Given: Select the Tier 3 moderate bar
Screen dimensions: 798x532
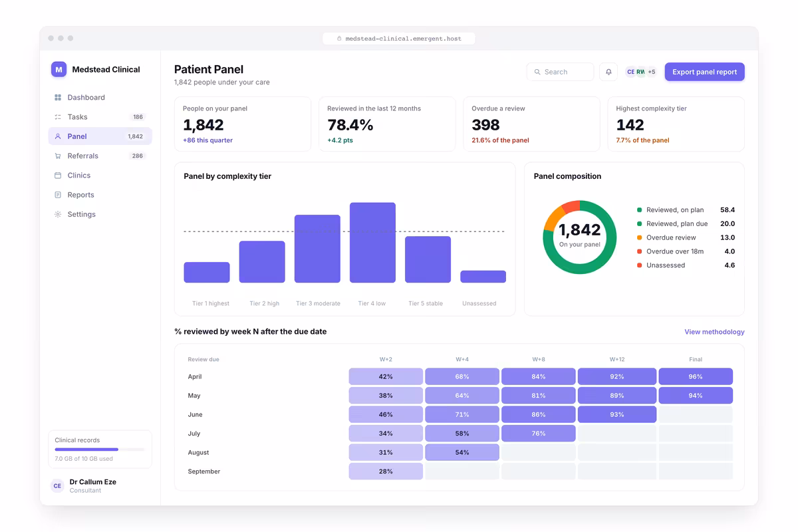Looking at the screenshot, I should coord(317,249).
